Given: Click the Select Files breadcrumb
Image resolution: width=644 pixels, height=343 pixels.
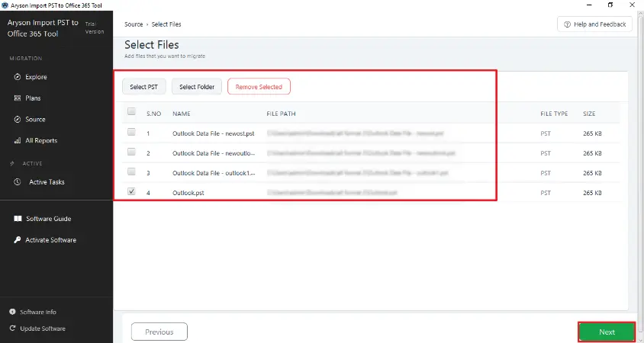Looking at the screenshot, I should click(x=166, y=24).
